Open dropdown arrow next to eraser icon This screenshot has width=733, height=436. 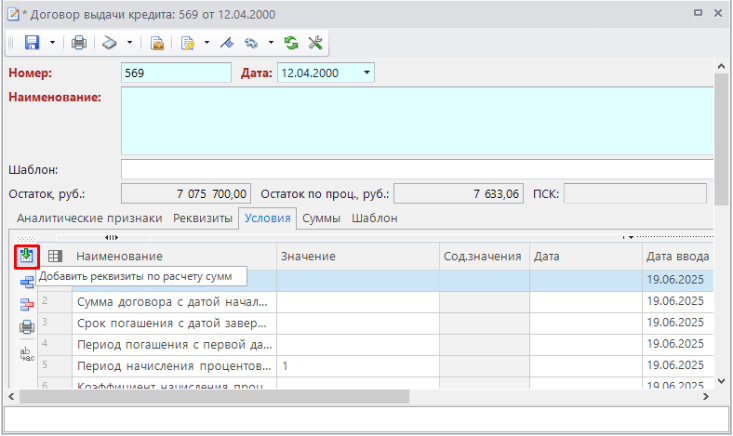pyautogui.click(x=129, y=43)
